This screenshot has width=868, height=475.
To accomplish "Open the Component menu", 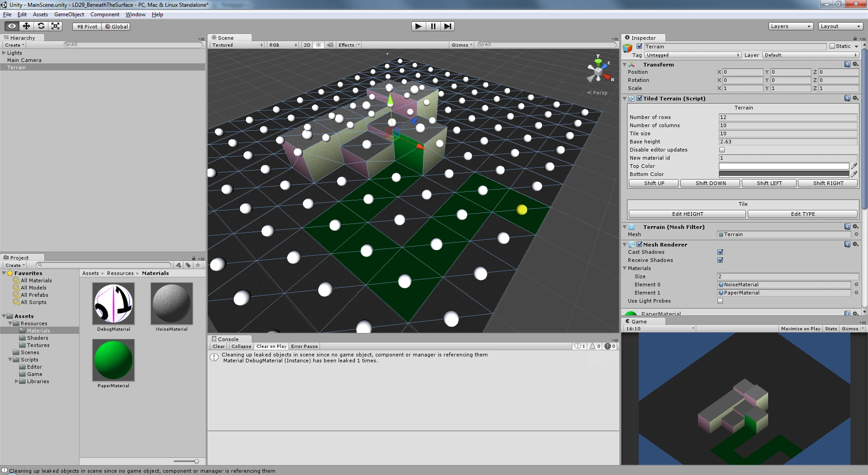I will 105,14.
